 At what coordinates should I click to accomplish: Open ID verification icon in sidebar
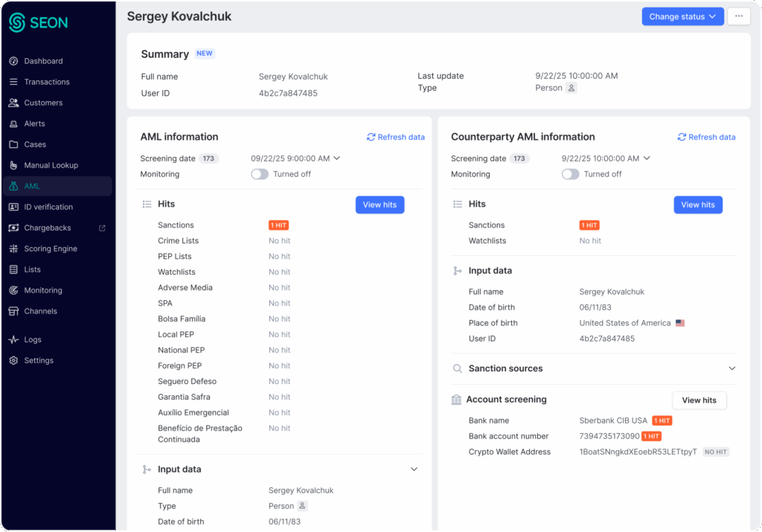13,207
